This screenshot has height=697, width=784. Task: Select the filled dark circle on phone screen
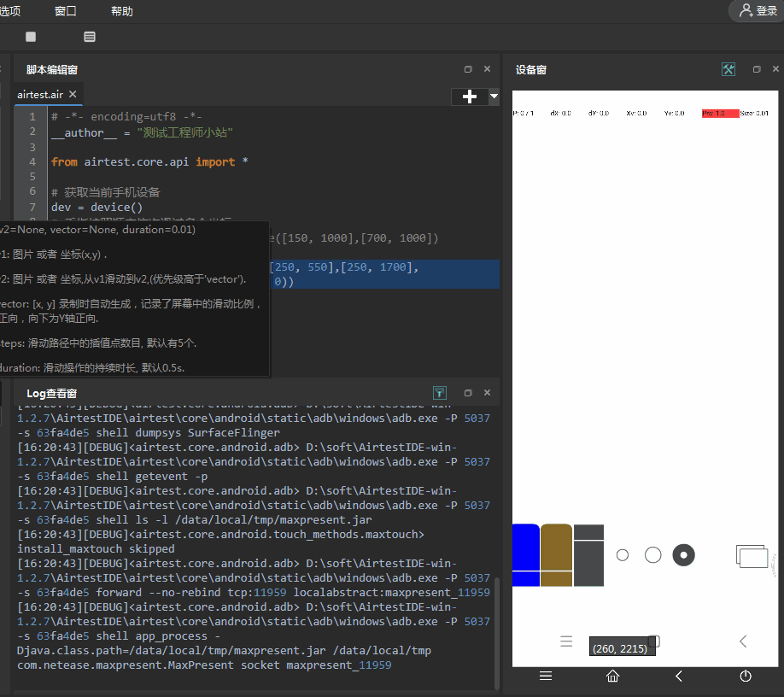[683, 555]
